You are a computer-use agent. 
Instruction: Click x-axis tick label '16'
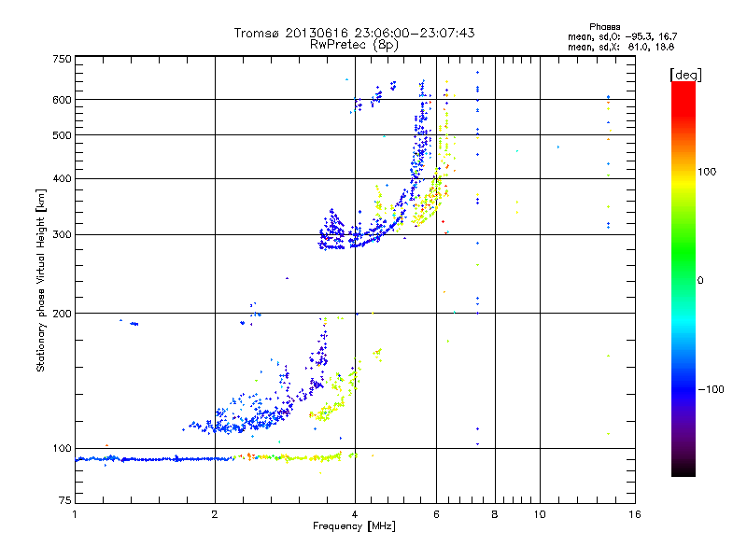[635, 514]
